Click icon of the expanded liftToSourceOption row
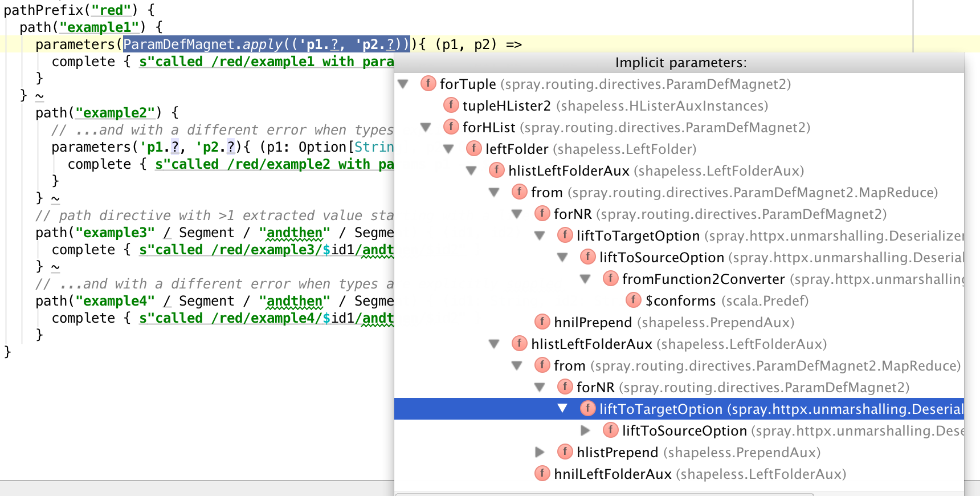Image resolution: width=980 pixels, height=496 pixels. [588, 257]
